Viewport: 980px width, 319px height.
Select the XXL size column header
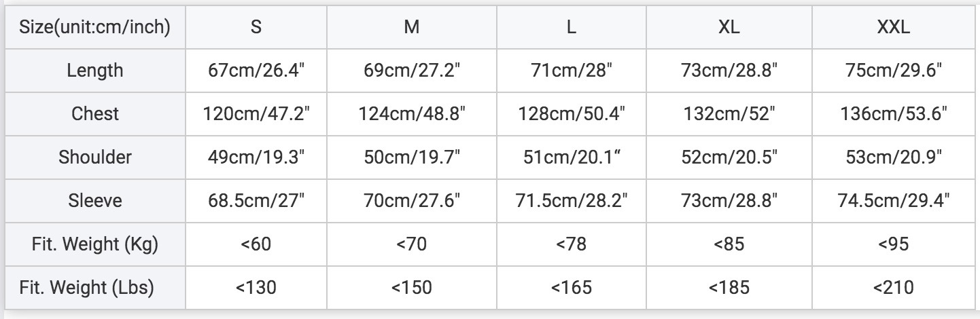(894, 26)
